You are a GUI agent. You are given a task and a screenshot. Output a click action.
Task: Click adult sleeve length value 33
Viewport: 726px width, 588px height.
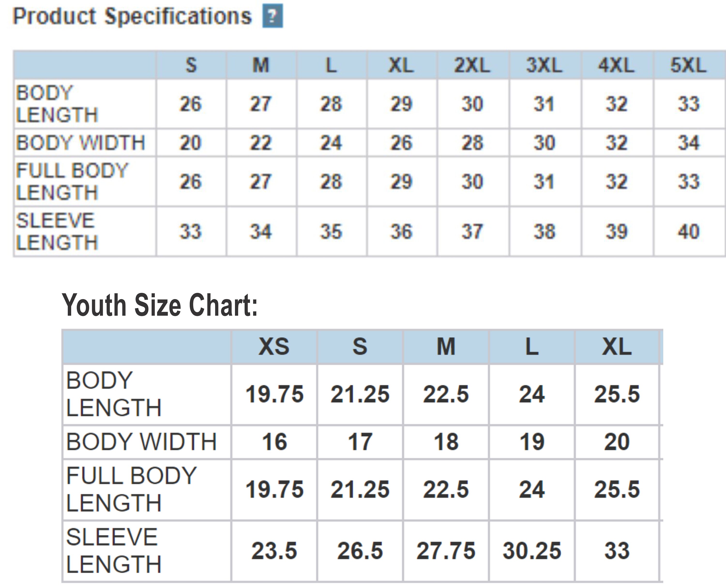(190, 232)
